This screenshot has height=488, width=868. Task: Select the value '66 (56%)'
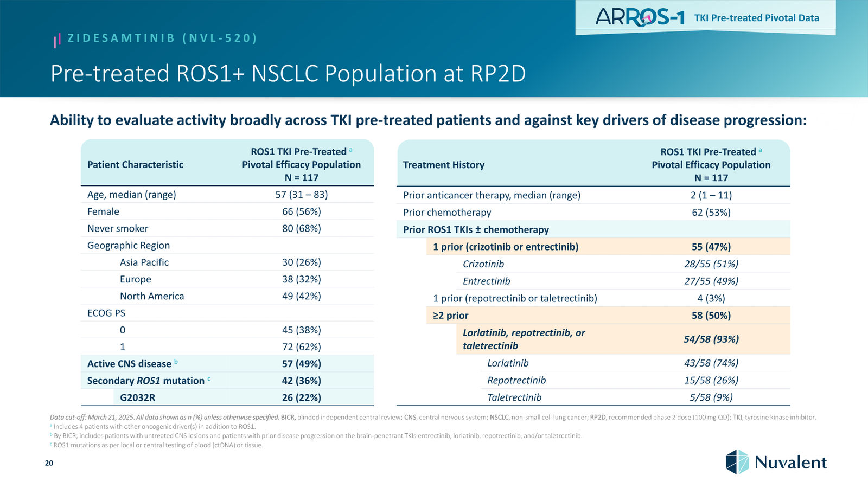[x=302, y=211]
